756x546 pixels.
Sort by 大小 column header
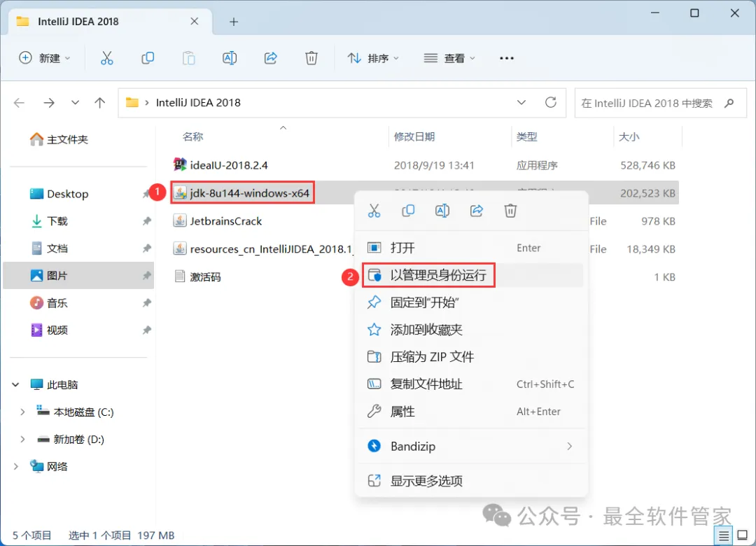[x=629, y=137]
